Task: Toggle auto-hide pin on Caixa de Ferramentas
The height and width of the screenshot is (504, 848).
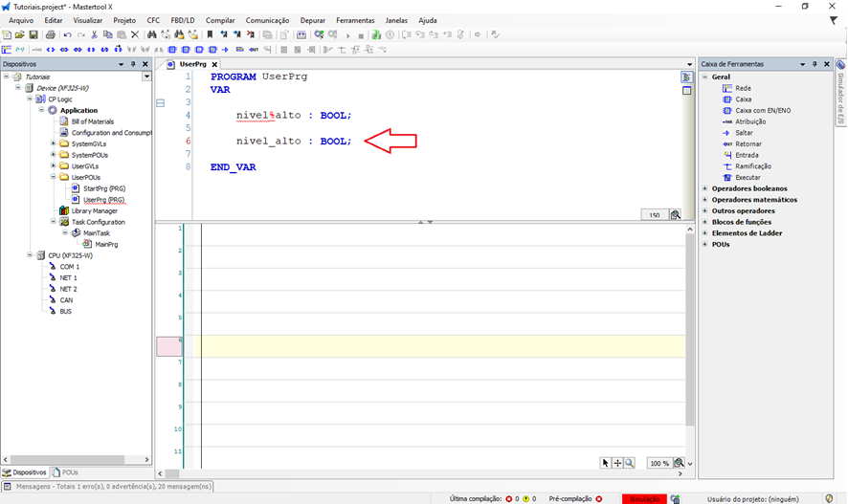Action: click(x=814, y=64)
